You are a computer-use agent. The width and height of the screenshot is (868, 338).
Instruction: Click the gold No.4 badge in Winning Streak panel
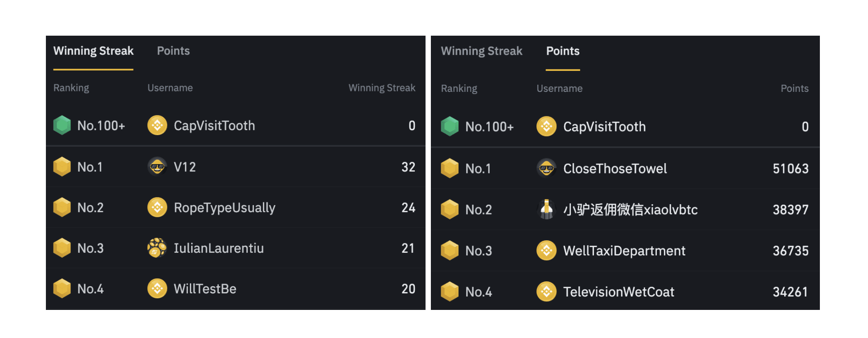62,289
